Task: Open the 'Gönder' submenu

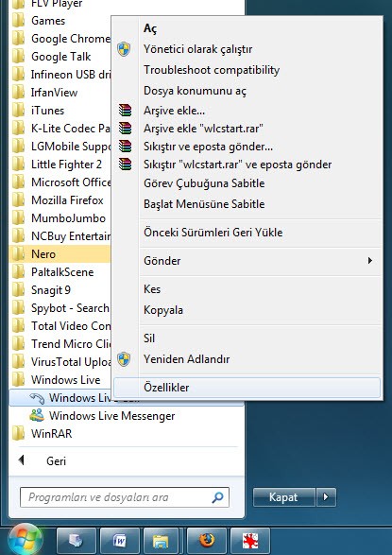Action: 247,261
